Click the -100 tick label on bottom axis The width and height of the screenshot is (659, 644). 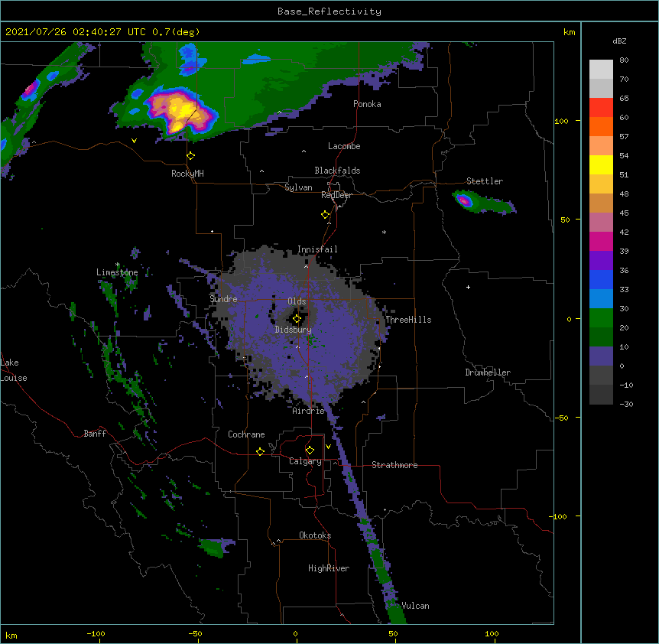coord(96,633)
